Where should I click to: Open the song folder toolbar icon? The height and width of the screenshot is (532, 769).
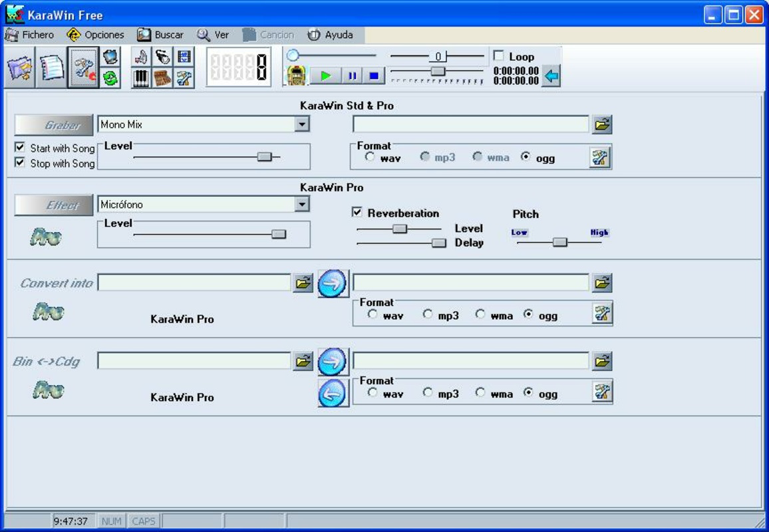click(x=19, y=68)
